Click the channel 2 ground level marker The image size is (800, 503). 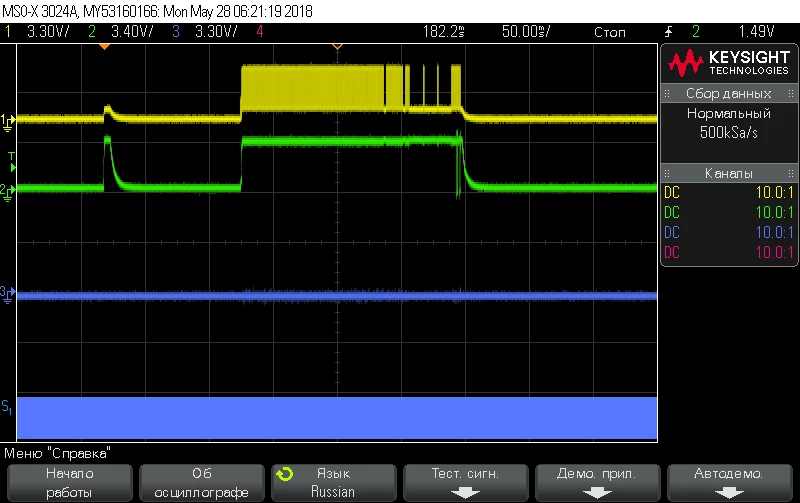pos(8,193)
